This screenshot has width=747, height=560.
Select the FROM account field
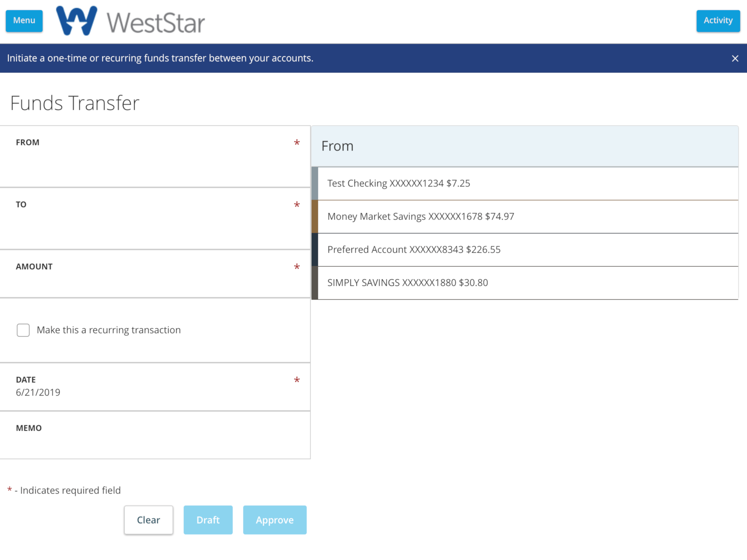pyautogui.click(x=155, y=157)
